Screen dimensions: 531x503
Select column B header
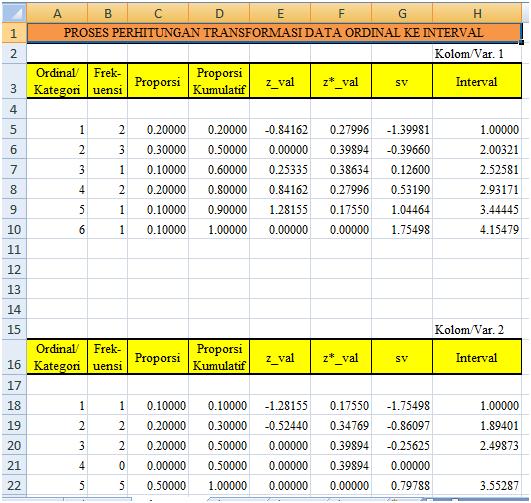(x=108, y=14)
